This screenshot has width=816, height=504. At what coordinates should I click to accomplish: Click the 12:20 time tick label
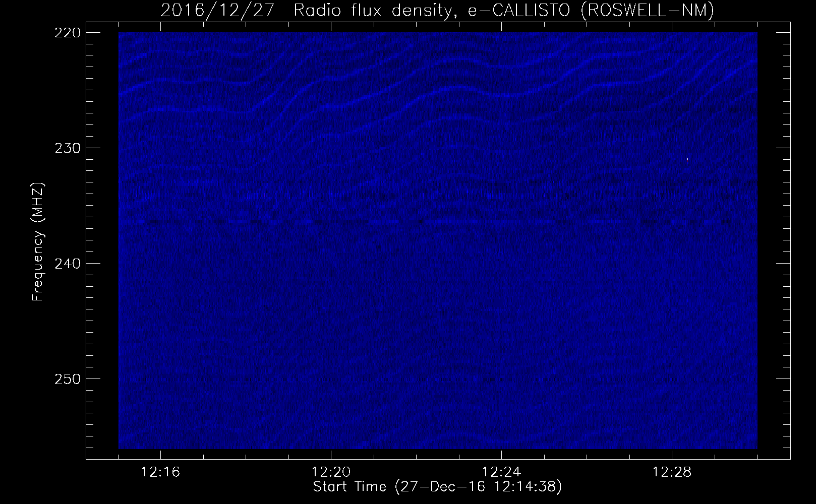[331, 472]
